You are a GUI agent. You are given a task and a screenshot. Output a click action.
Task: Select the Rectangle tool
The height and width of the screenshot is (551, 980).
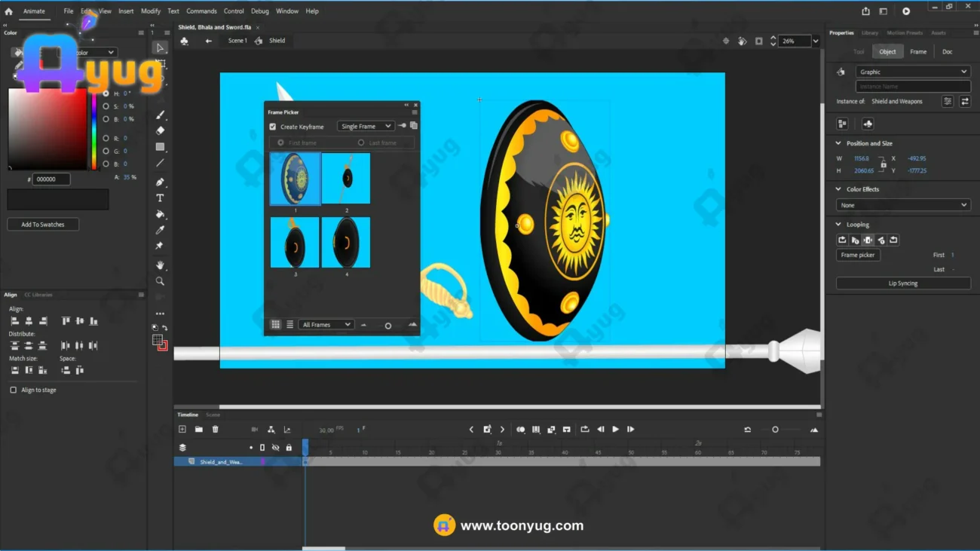click(160, 147)
